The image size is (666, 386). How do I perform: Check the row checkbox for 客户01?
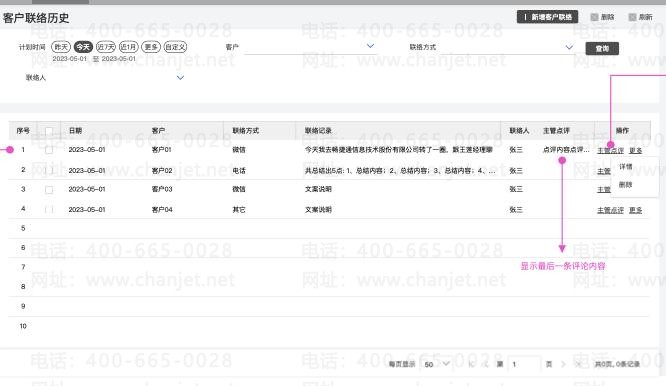[x=49, y=150]
